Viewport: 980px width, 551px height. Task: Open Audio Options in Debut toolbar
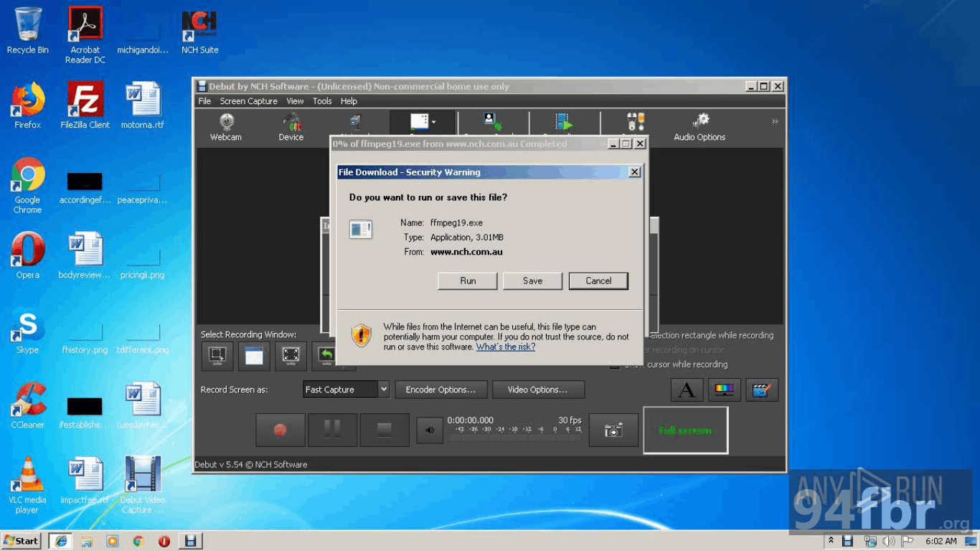[699, 127]
